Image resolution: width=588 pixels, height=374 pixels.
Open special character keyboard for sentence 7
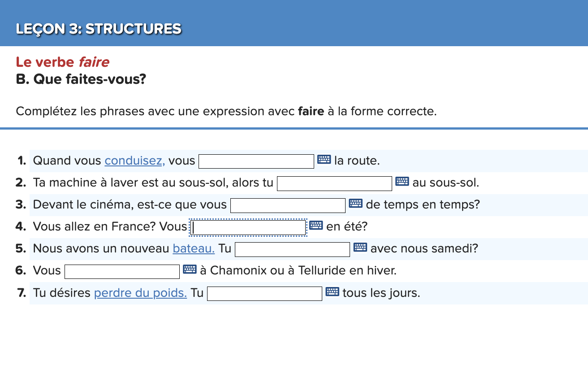(x=332, y=291)
